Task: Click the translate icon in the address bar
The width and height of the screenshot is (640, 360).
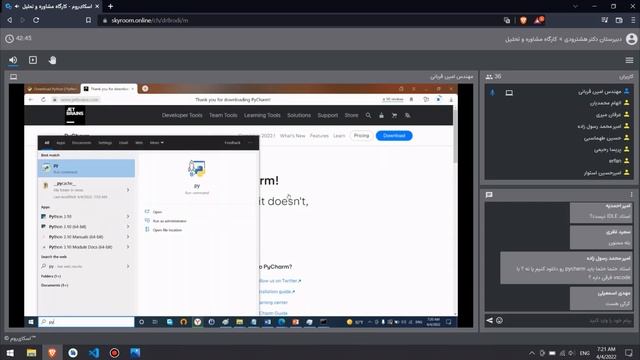Action: point(507,20)
